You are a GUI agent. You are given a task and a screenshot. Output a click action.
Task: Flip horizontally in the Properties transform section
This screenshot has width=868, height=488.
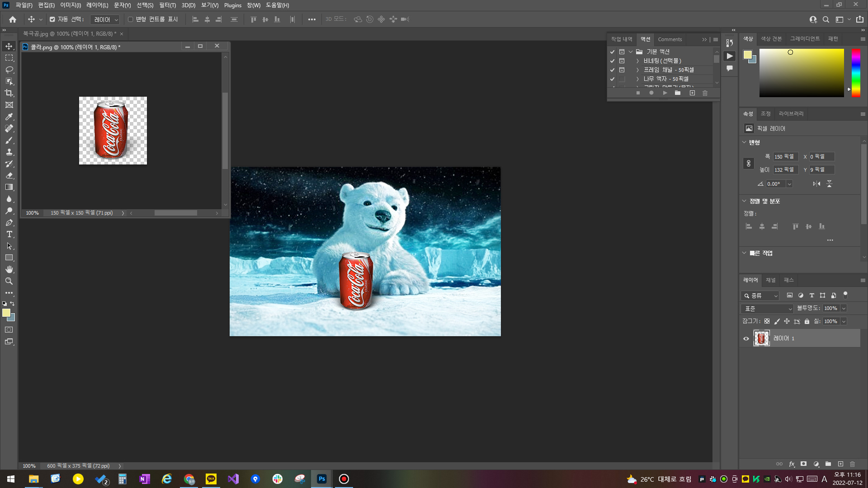pos(816,184)
